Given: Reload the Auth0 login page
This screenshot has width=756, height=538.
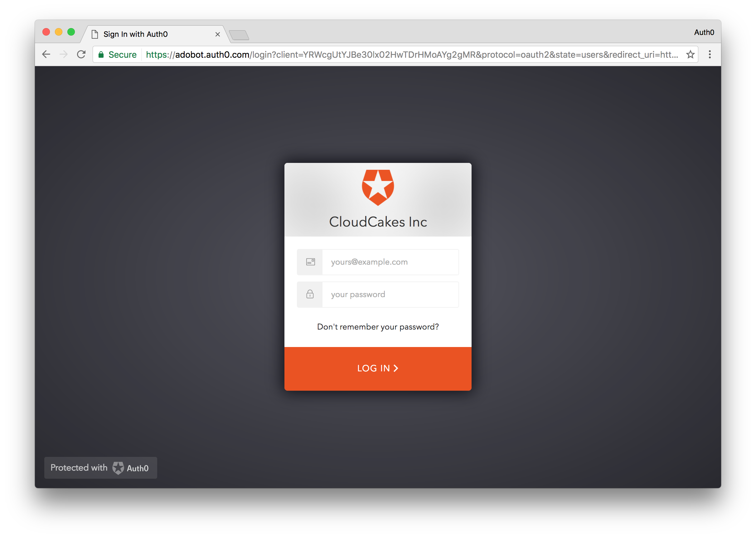Looking at the screenshot, I should click(x=81, y=54).
